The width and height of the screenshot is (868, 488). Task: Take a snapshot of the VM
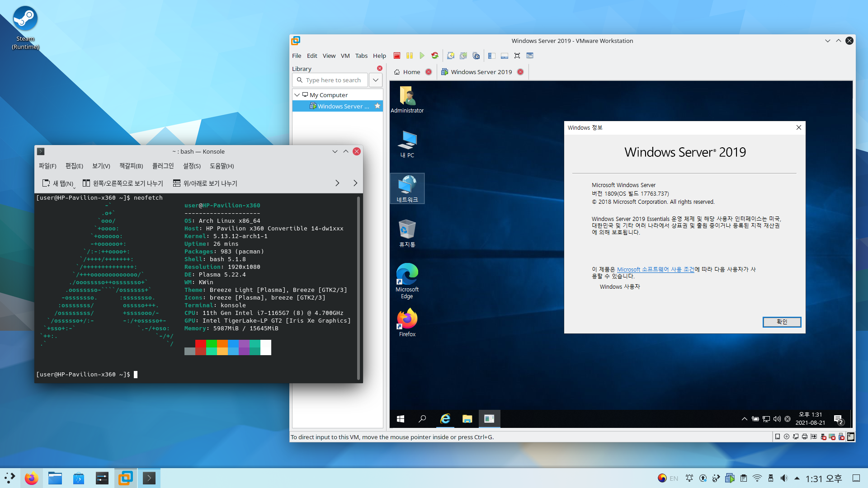pyautogui.click(x=451, y=56)
